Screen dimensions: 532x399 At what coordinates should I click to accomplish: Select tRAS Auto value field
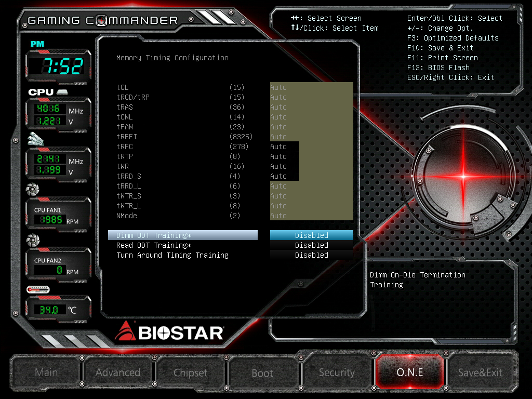coord(312,107)
